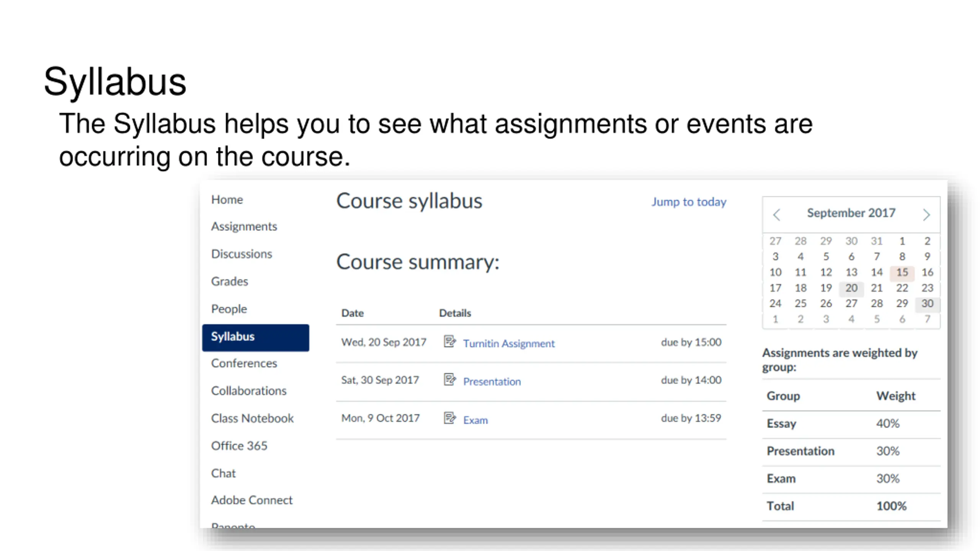Open Office 365 in course navigation

239,446
